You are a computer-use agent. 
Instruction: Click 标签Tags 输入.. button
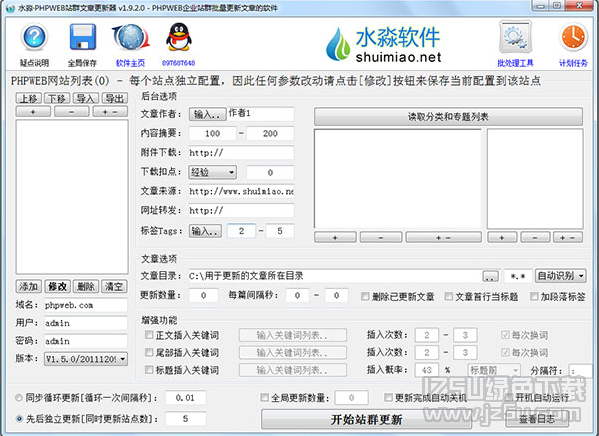point(205,231)
